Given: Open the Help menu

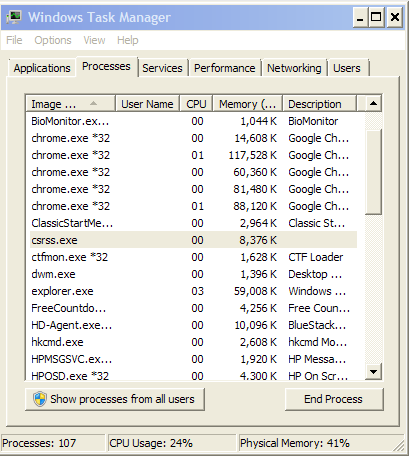Looking at the screenshot, I should tap(128, 40).
